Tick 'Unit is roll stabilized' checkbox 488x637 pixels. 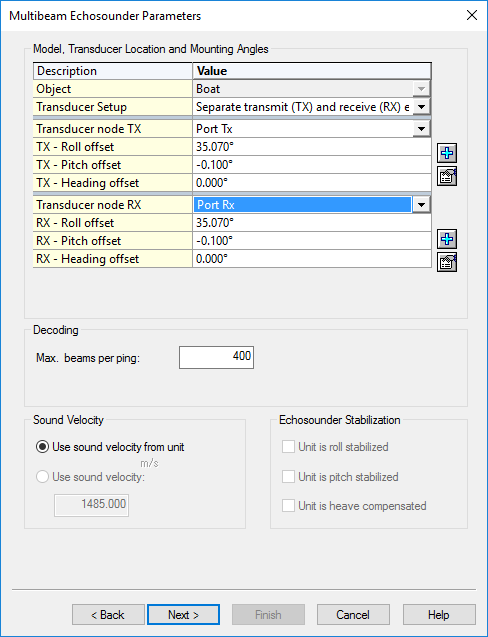click(288, 447)
